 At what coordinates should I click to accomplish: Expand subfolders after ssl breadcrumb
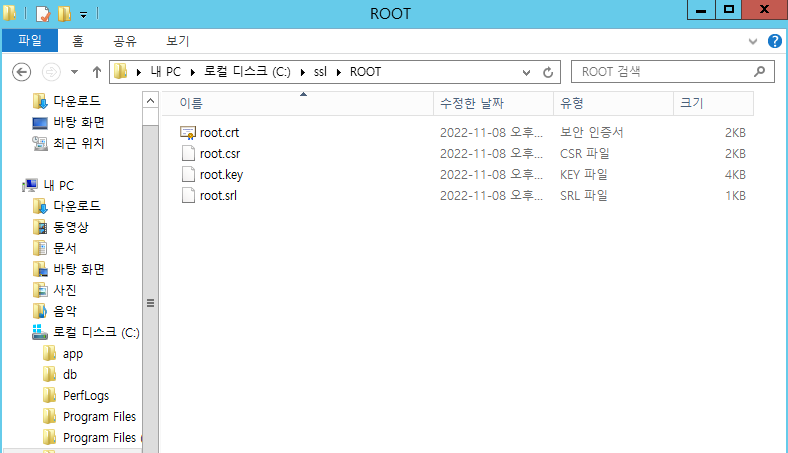339,72
